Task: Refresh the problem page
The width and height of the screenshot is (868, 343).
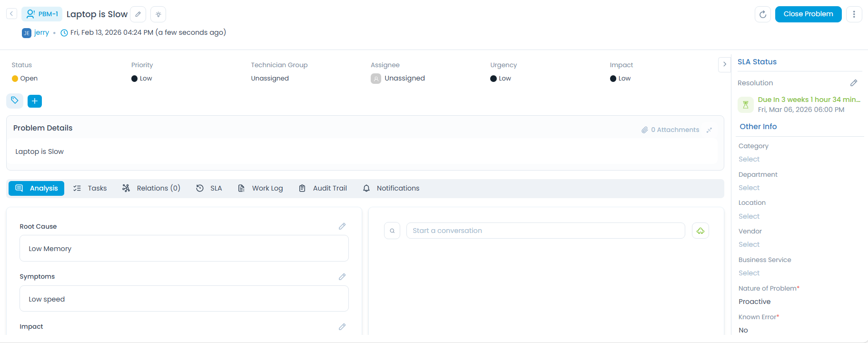Action: tap(763, 14)
